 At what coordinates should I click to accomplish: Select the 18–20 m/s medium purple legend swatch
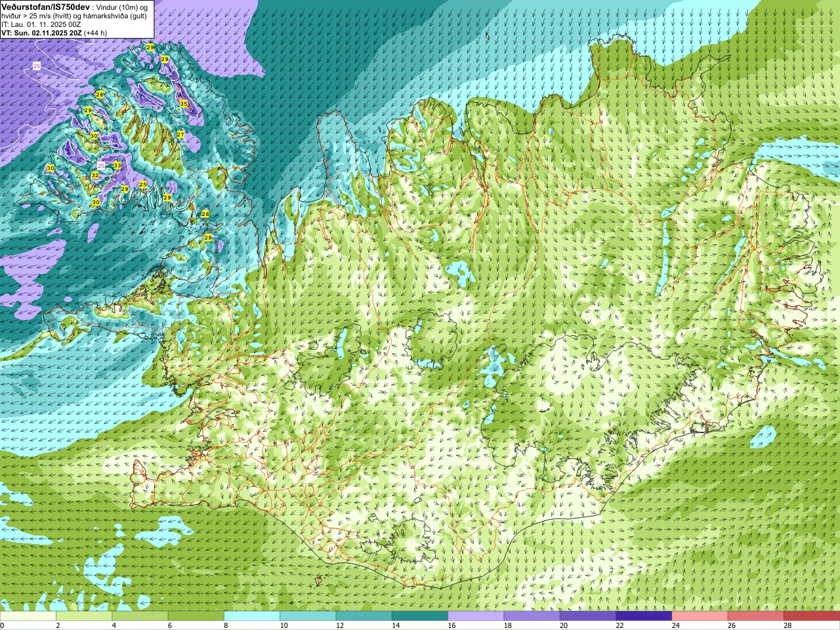tap(532, 616)
